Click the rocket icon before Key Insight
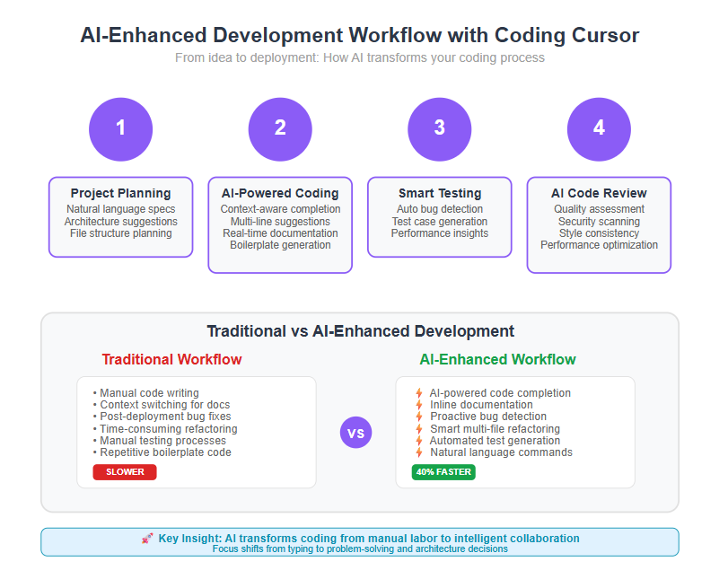 point(147,539)
